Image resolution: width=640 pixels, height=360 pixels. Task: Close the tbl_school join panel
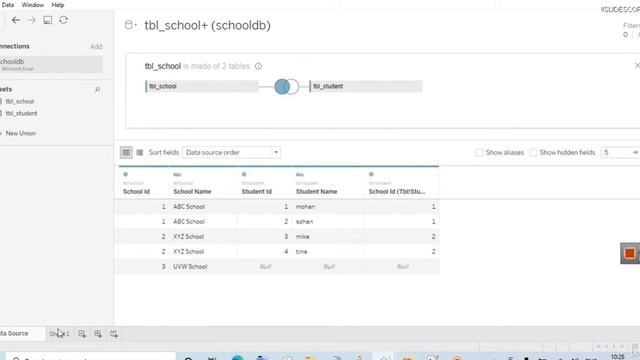[x=637, y=65]
